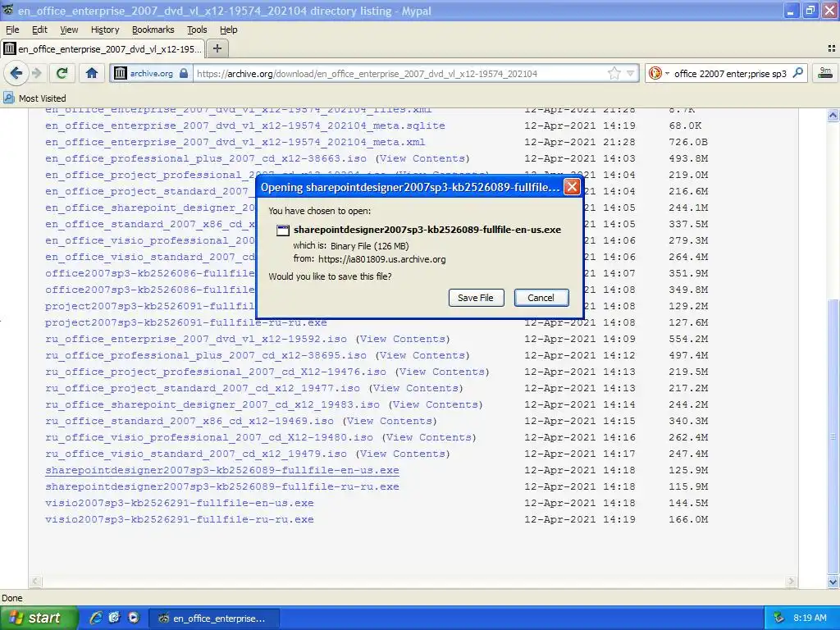Download ru_office_professional_plus_2007 iso
Screen dimensions: 840x630
point(206,355)
